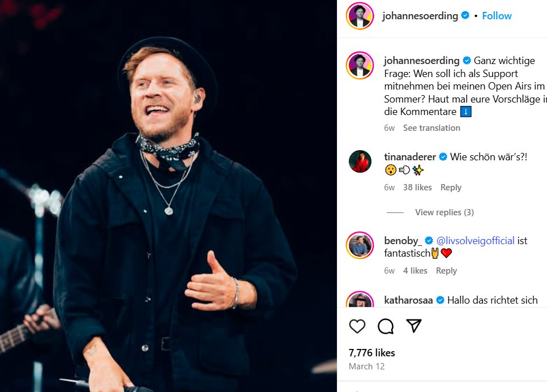
Task: Follow johannesoerding
Action: coord(497,16)
